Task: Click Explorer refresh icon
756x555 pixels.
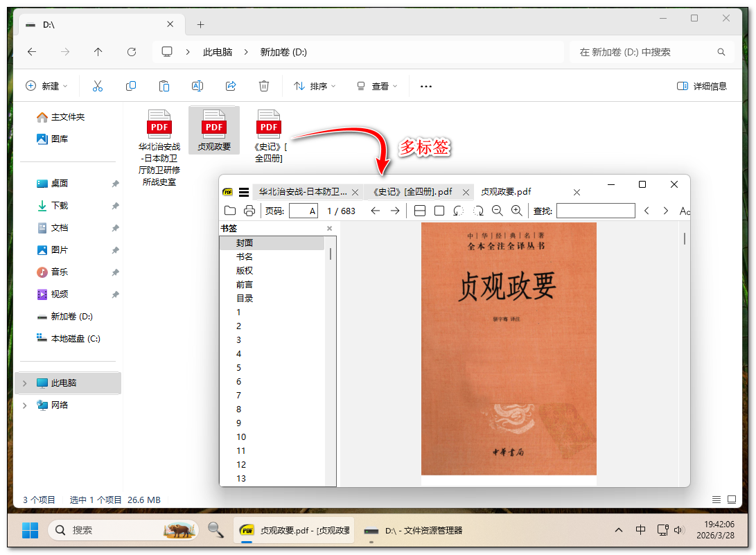Action: pos(131,51)
